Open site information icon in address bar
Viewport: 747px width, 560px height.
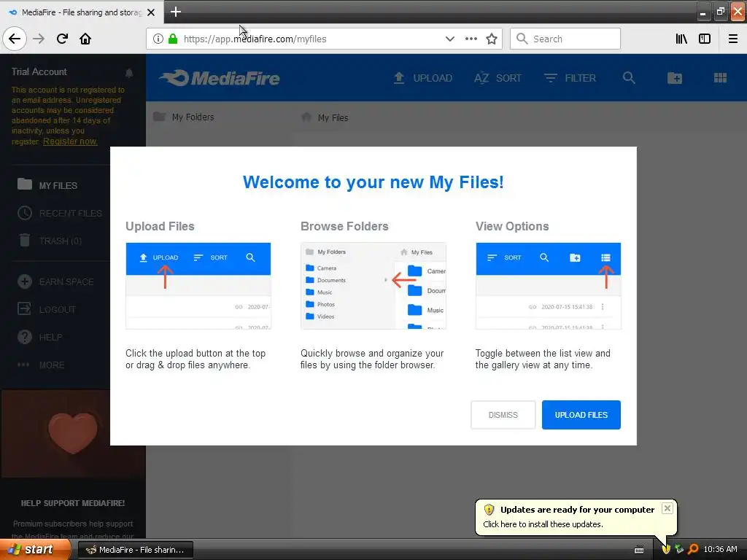pos(158,39)
